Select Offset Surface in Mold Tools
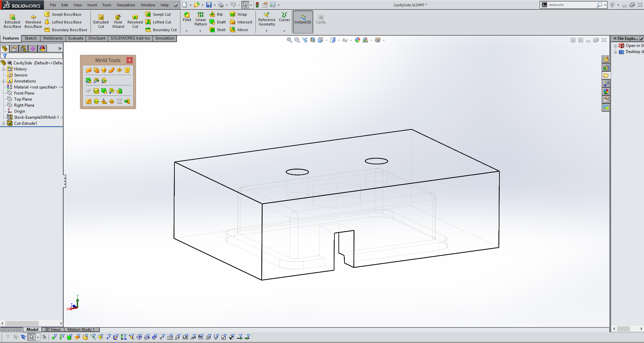The image size is (644, 343). [96, 70]
